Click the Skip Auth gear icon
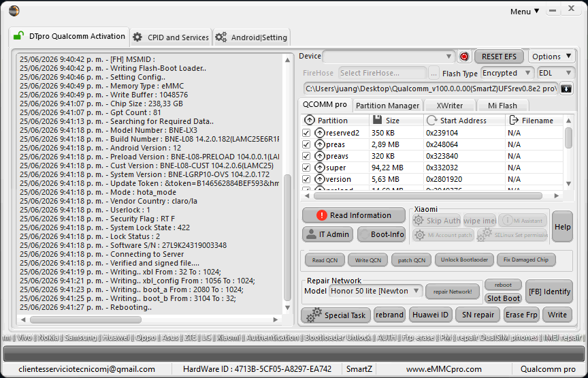Screen dimensions: 588x378 (x=419, y=221)
